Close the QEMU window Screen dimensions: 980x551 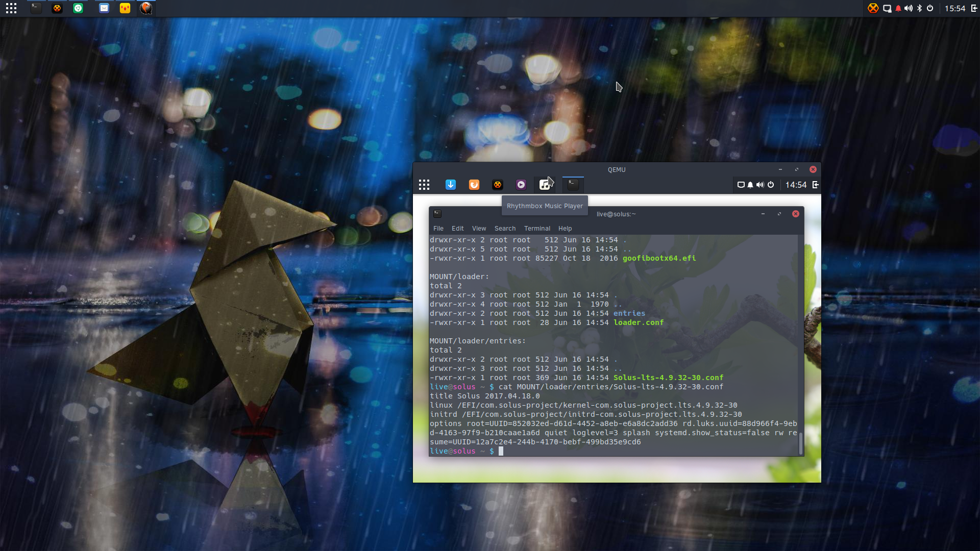[x=813, y=169]
